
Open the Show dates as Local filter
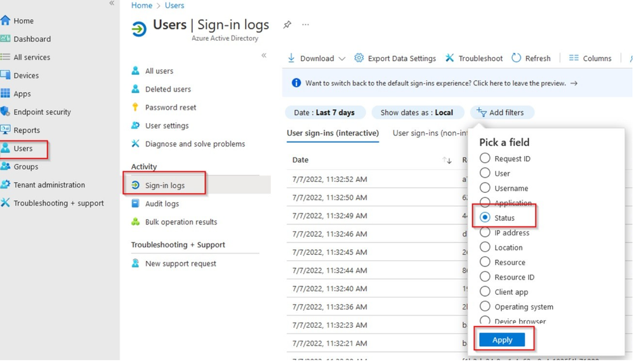[x=417, y=112]
